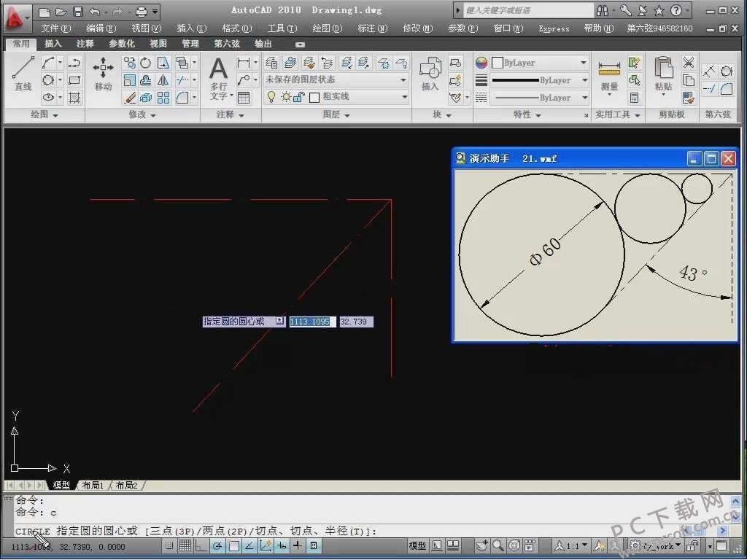Switch to the Insert (插入) ribbon tab
This screenshot has height=560, width=747.
[53, 44]
